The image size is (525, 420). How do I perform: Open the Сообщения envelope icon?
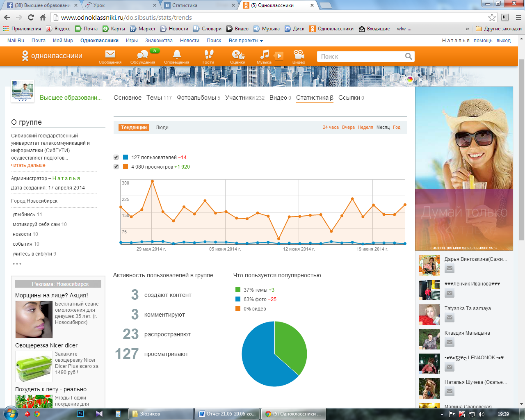(110, 55)
